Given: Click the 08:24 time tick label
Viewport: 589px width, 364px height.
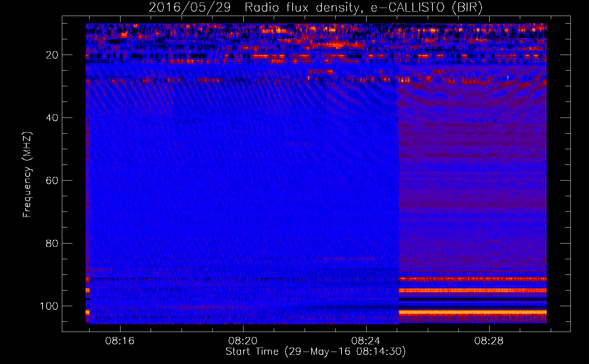Looking at the screenshot, I should (366, 341).
